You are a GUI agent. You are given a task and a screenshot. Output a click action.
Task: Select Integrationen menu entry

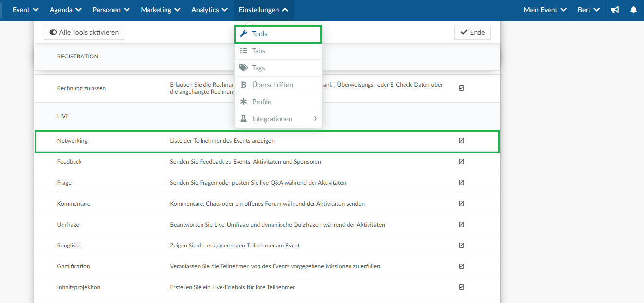pos(278,119)
